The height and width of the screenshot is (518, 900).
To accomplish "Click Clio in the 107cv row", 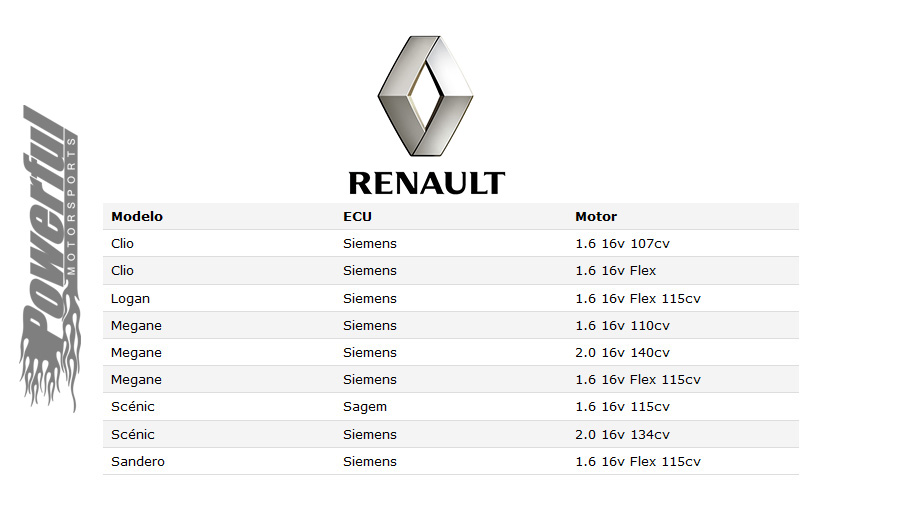I will click(x=122, y=243).
